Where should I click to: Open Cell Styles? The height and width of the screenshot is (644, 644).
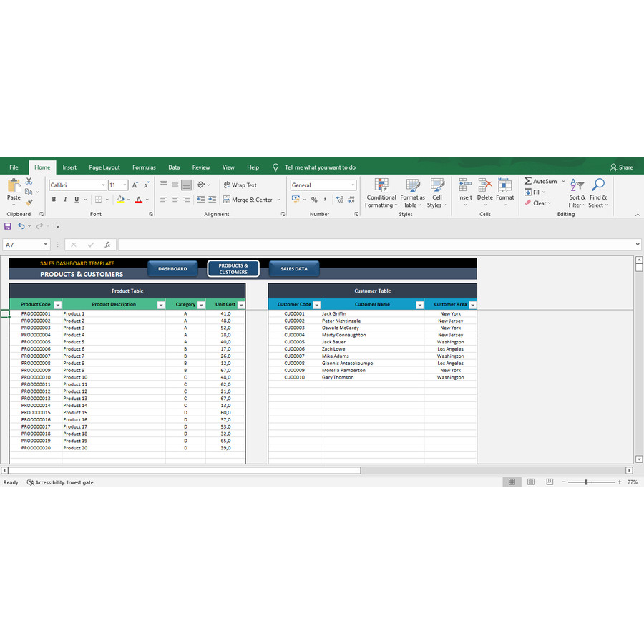[437, 193]
